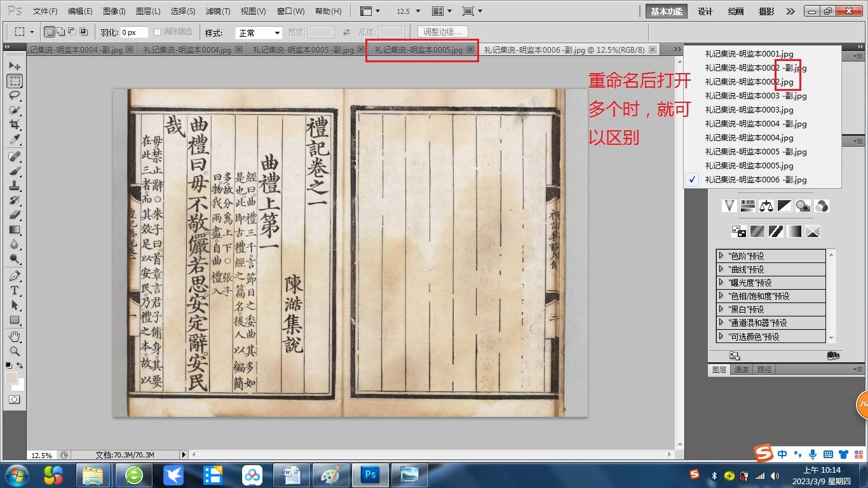Click the Color Balance scales adjustment icon
868x488 pixels.
click(x=766, y=206)
